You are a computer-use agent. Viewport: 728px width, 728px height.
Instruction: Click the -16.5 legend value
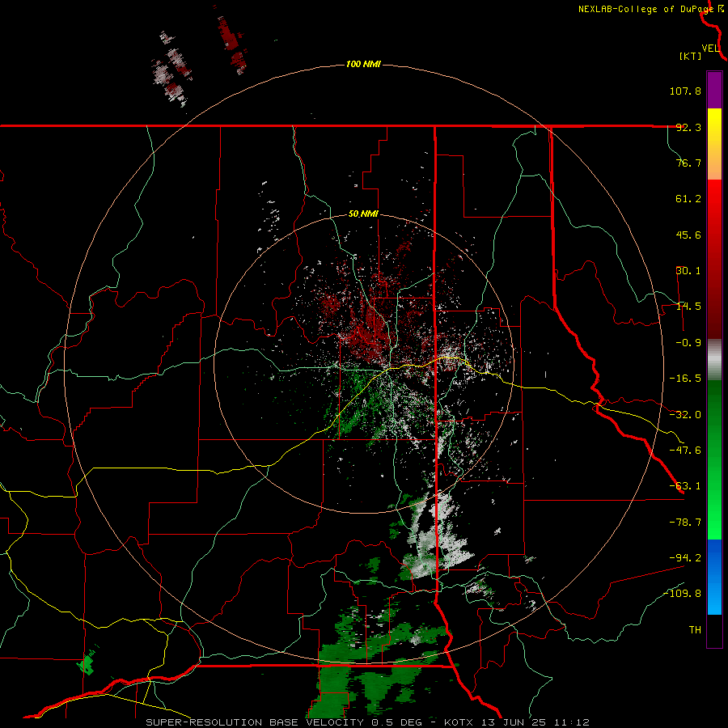(x=685, y=379)
